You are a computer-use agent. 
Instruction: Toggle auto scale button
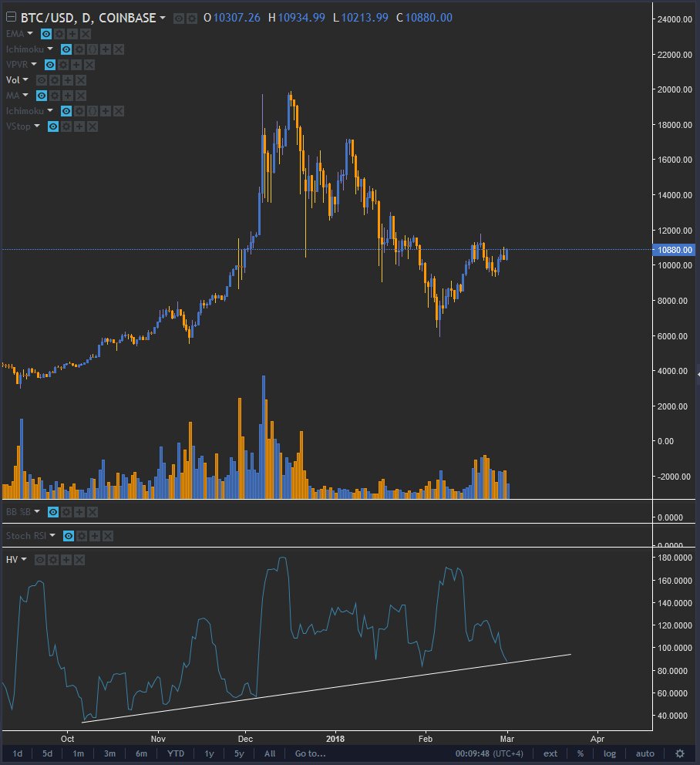pos(644,753)
